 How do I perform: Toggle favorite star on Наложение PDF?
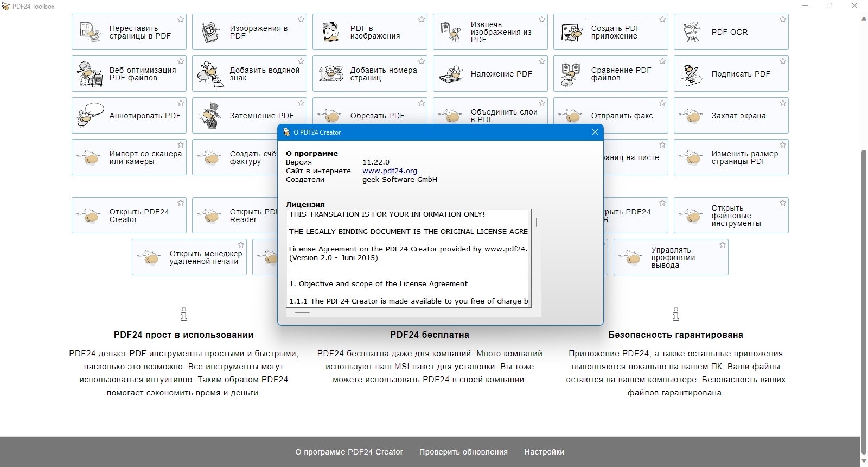542,61
